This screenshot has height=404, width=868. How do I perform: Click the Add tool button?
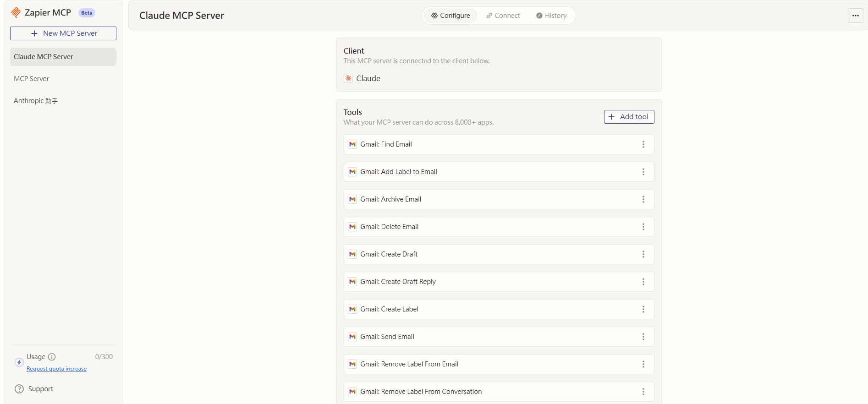(x=629, y=117)
